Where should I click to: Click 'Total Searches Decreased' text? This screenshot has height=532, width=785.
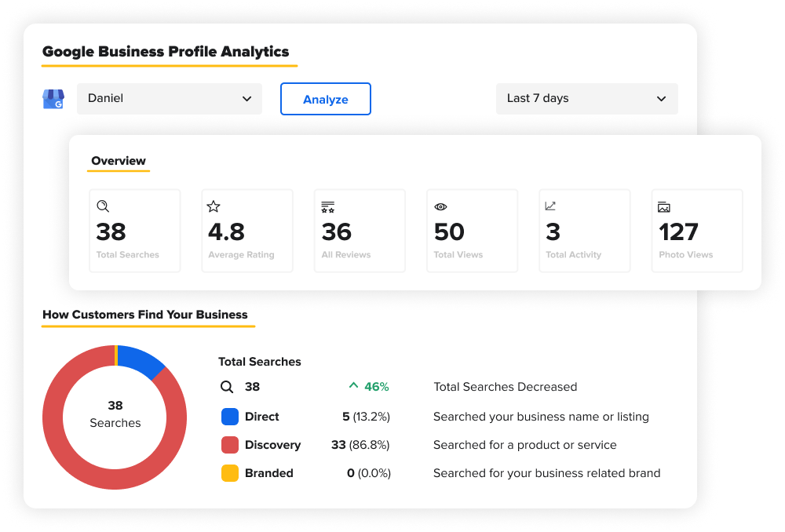(505, 387)
